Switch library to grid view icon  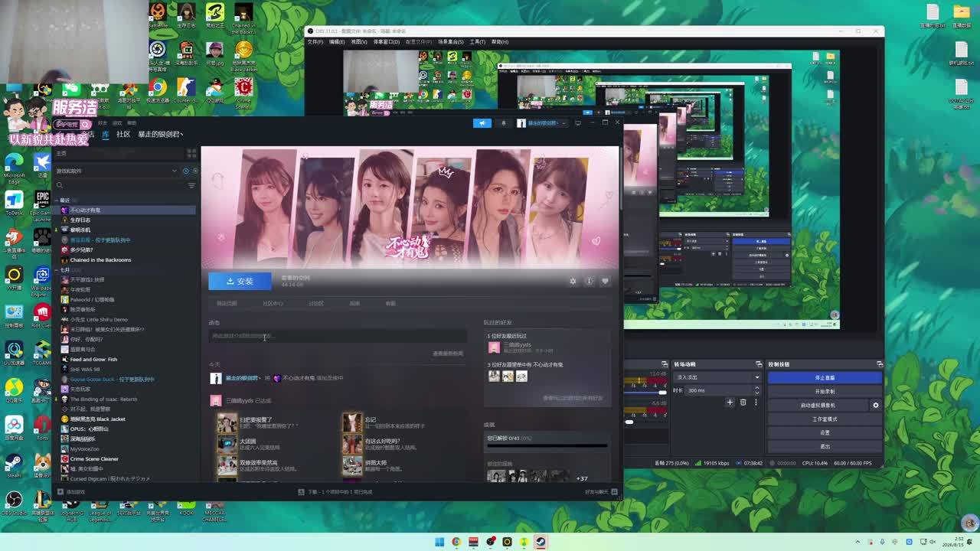click(x=192, y=154)
